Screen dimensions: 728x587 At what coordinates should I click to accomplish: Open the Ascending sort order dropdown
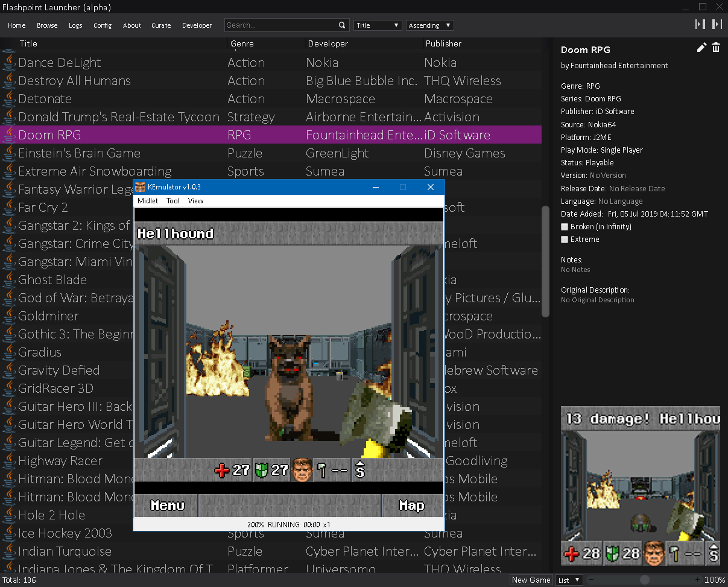tap(430, 25)
